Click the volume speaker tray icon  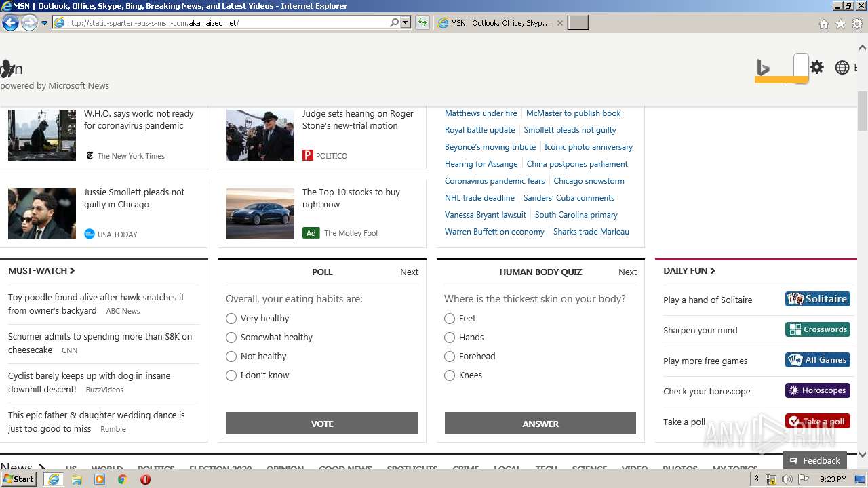pyautogui.click(x=787, y=479)
